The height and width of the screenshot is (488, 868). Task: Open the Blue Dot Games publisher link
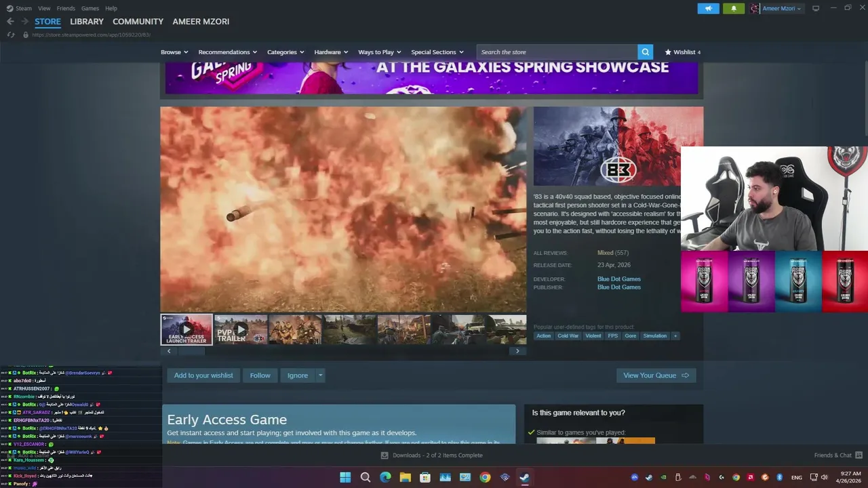click(618, 287)
